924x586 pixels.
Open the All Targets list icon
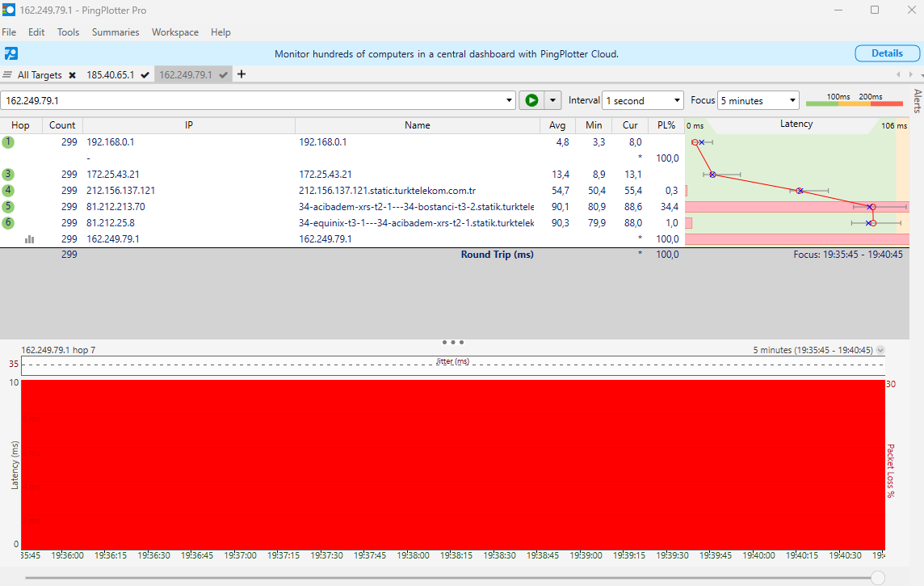pyautogui.click(x=7, y=75)
